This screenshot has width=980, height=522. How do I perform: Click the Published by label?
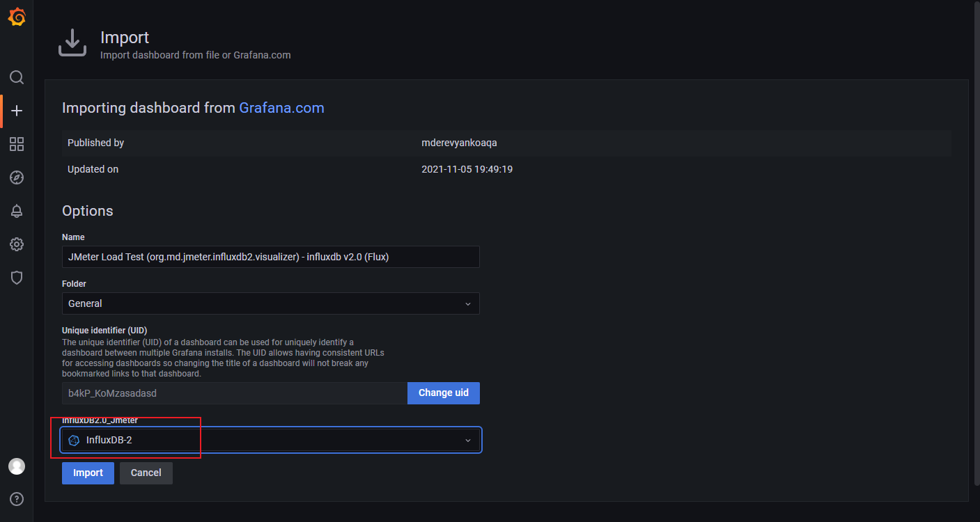click(x=95, y=143)
